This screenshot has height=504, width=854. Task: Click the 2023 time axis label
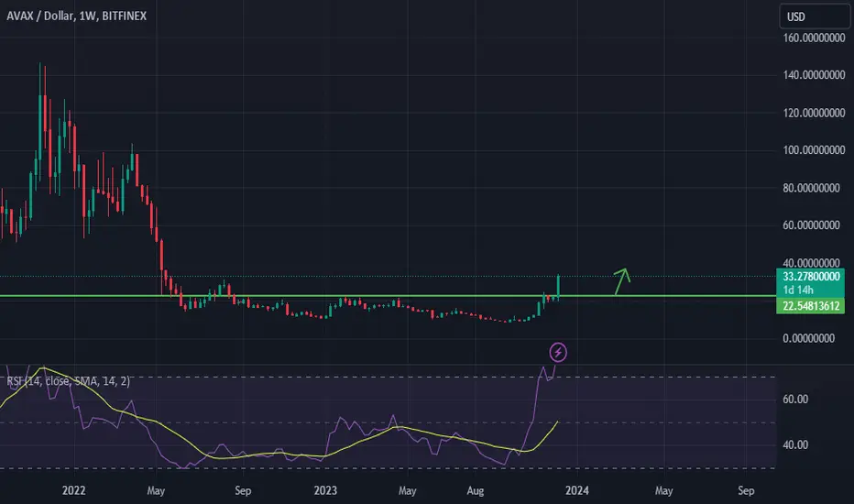pyautogui.click(x=325, y=490)
